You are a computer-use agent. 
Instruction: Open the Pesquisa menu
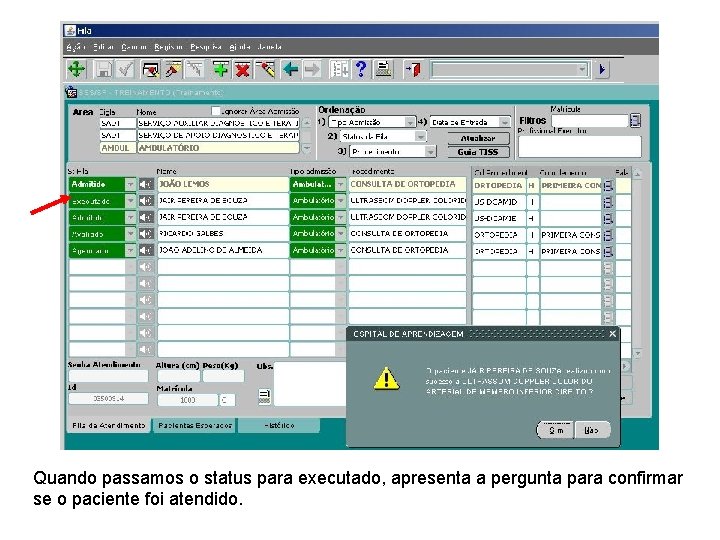(x=206, y=47)
